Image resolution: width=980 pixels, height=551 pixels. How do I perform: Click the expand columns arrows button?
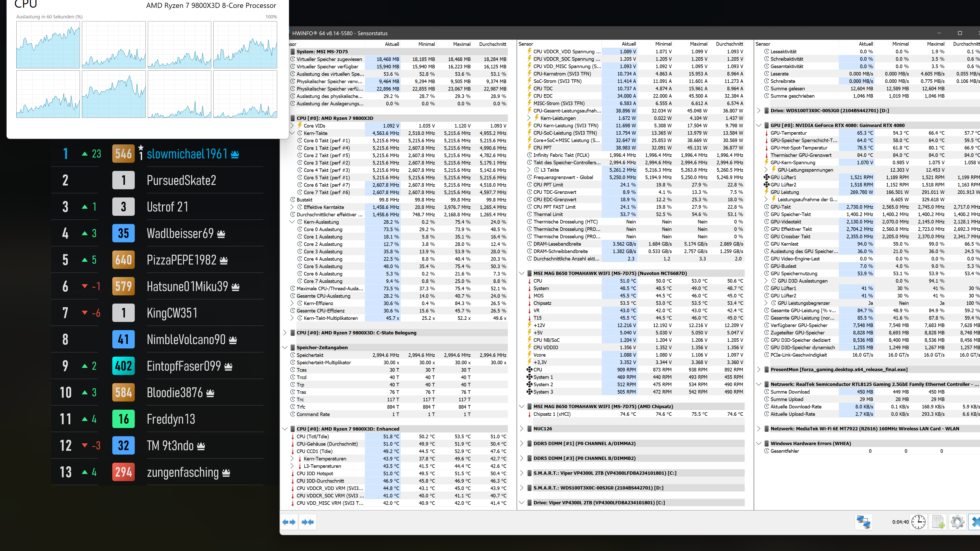click(x=289, y=522)
